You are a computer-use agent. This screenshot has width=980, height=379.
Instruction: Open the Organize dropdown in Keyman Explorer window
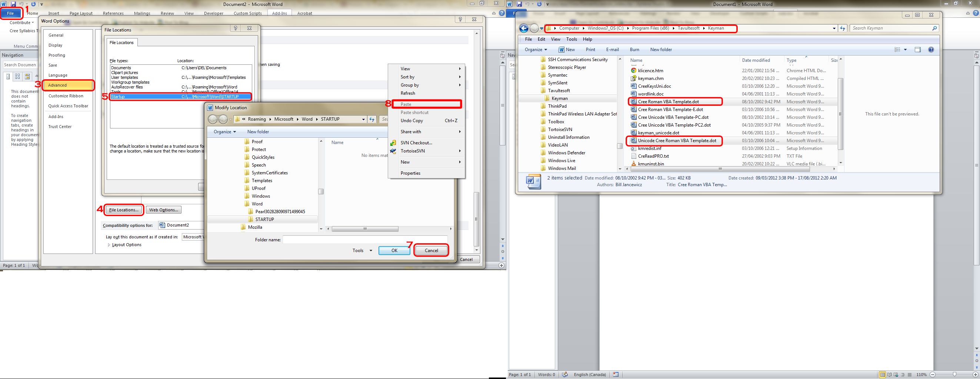536,50
